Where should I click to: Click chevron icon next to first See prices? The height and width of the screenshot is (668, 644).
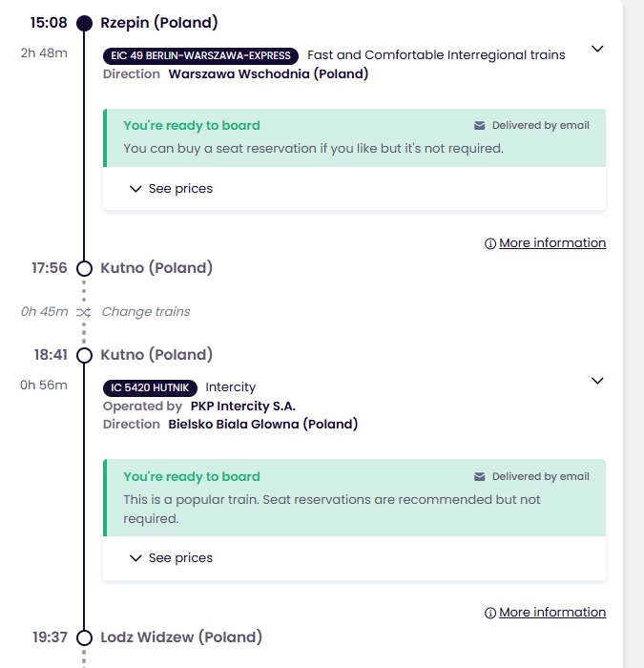135,189
